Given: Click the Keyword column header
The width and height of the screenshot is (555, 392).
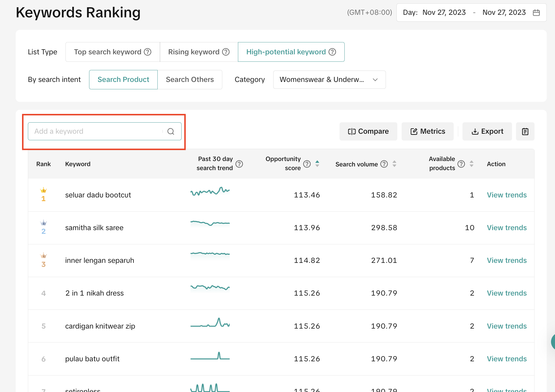Looking at the screenshot, I should click(78, 164).
